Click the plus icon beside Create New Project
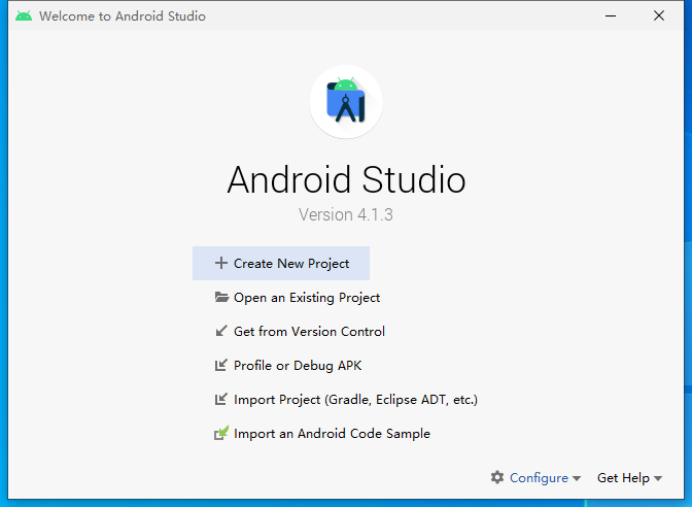Screen dimensions: 693x507 click(x=221, y=263)
